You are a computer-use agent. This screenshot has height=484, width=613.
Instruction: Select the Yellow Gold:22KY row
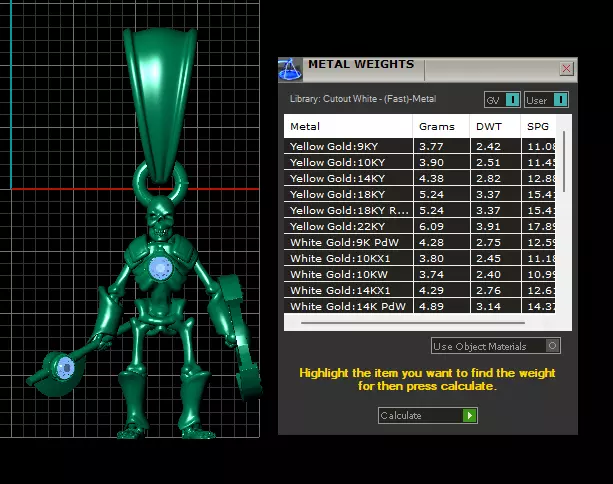419,226
